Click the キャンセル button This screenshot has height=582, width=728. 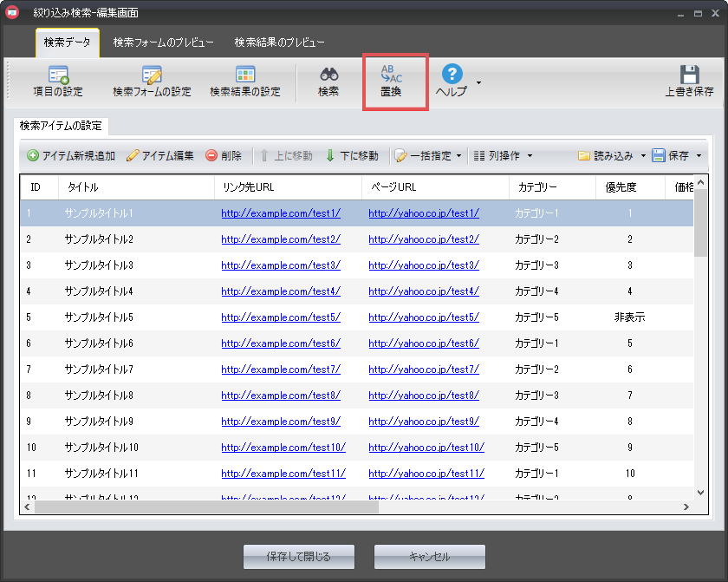(430, 556)
